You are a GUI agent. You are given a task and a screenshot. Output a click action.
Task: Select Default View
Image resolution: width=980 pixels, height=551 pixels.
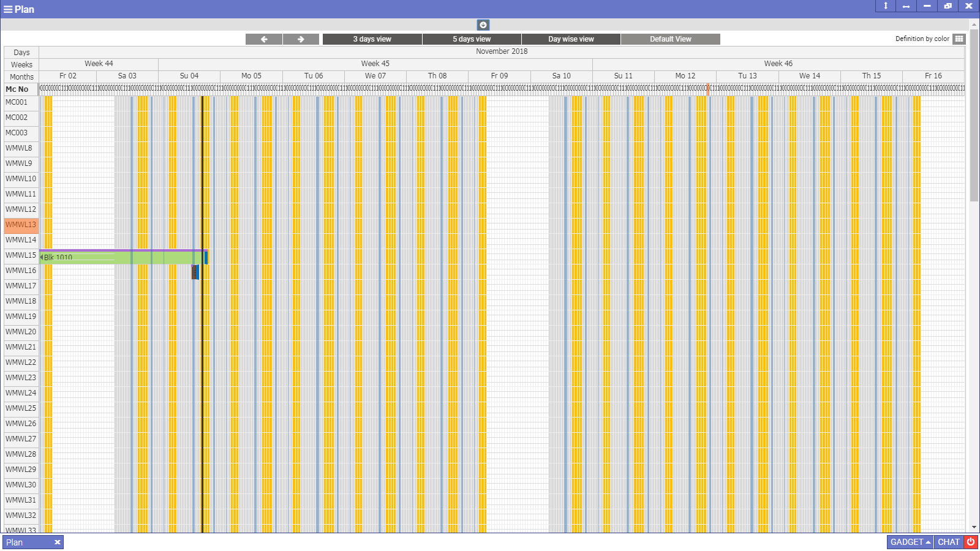pos(671,39)
